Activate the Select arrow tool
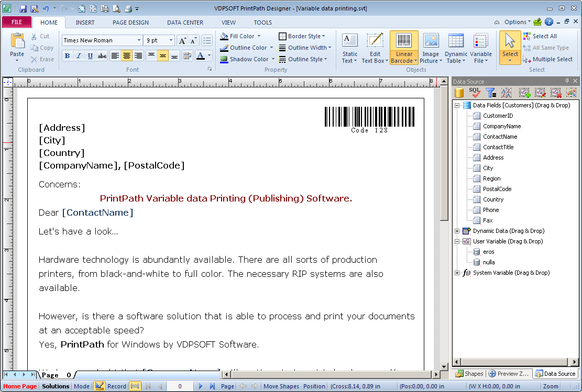This screenshot has height=392, width=582. click(x=510, y=48)
